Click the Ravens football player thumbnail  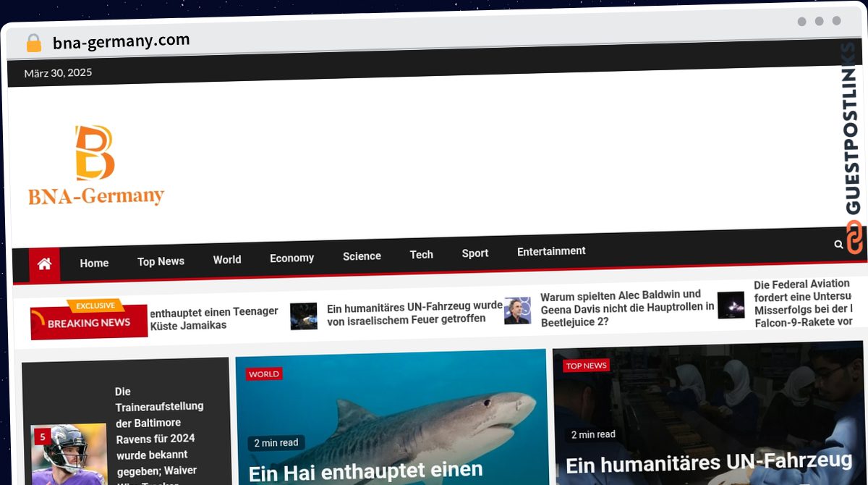pyautogui.click(x=69, y=455)
